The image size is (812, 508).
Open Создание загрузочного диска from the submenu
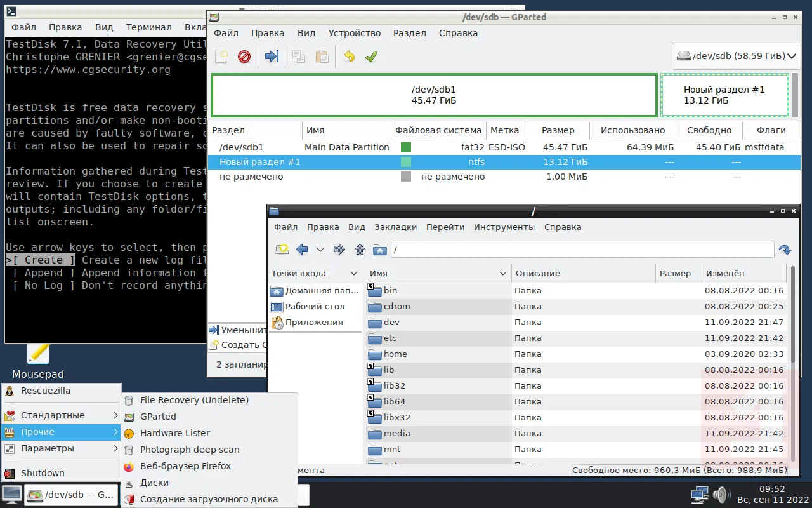(209, 499)
